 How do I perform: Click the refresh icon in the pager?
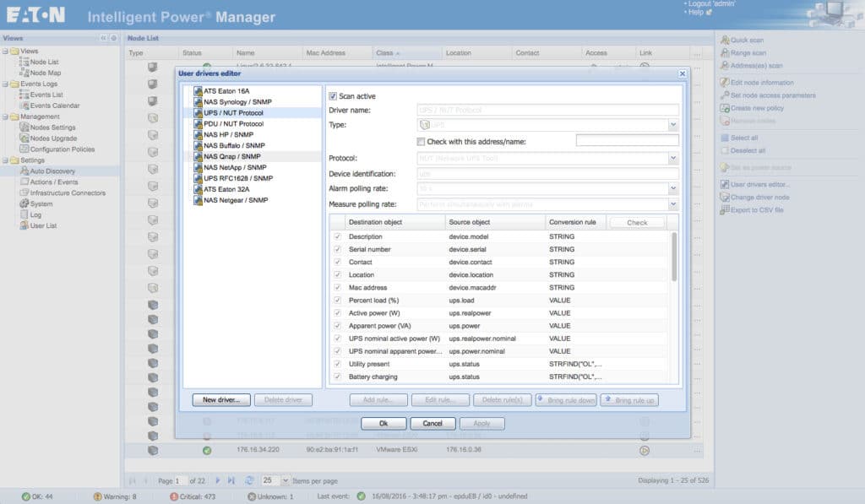click(x=249, y=480)
